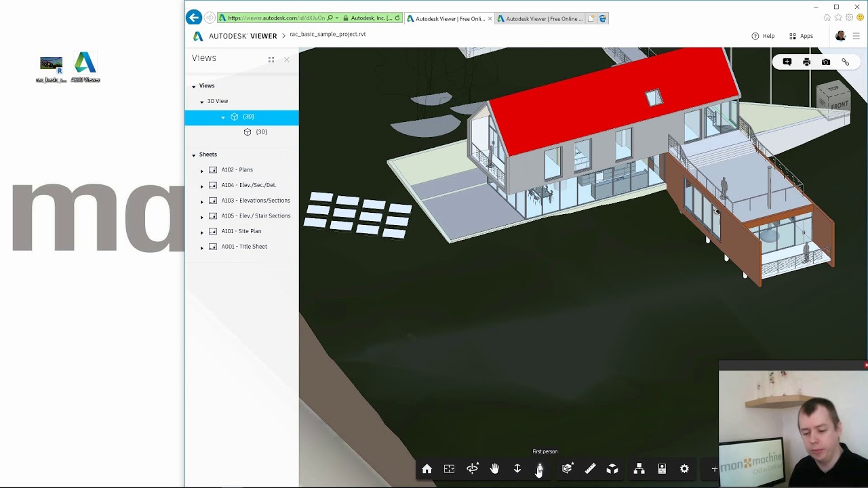Switch Views panel to thumbnail grid
Image resolution: width=868 pixels, height=488 pixels.
tap(271, 60)
